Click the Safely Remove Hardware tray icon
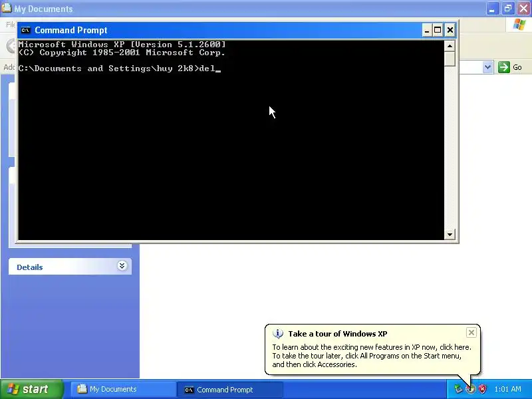This screenshot has height=399, width=532. coord(458,389)
